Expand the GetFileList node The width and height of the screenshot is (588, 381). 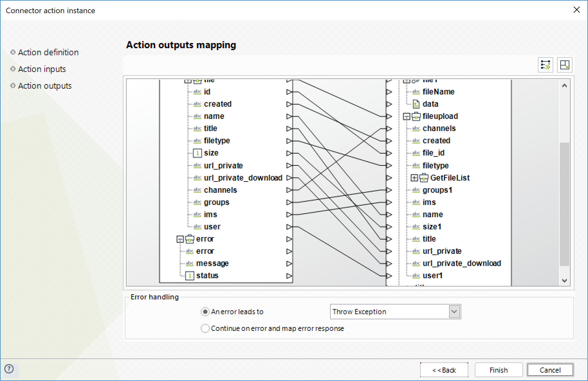pos(414,178)
